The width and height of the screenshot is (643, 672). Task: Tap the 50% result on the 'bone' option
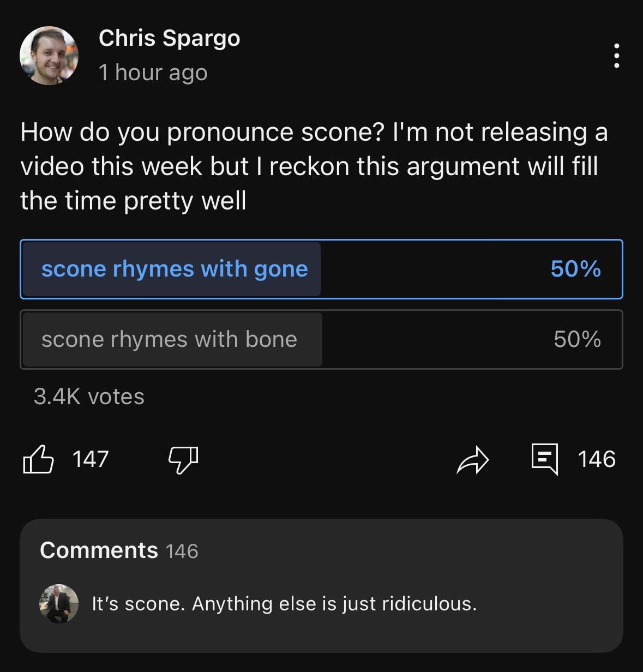click(x=577, y=339)
